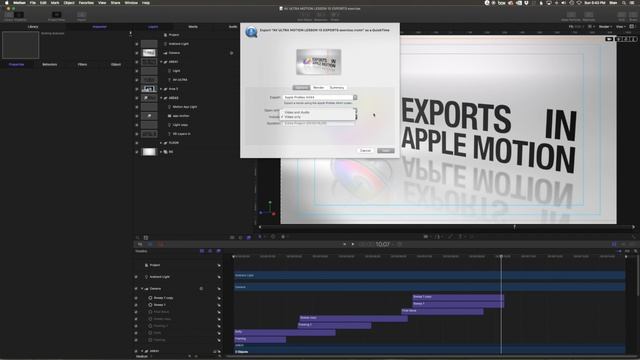Expand the BG group in Layers

pos(161,152)
